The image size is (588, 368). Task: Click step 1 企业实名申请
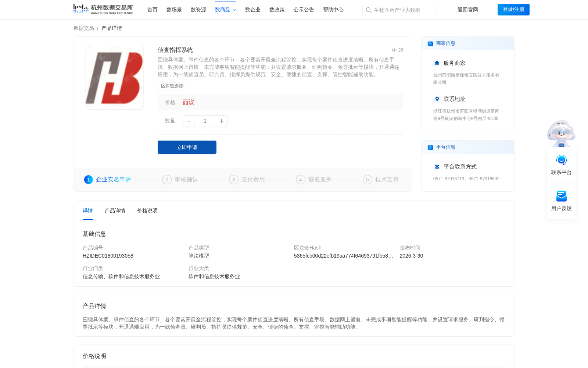click(108, 180)
